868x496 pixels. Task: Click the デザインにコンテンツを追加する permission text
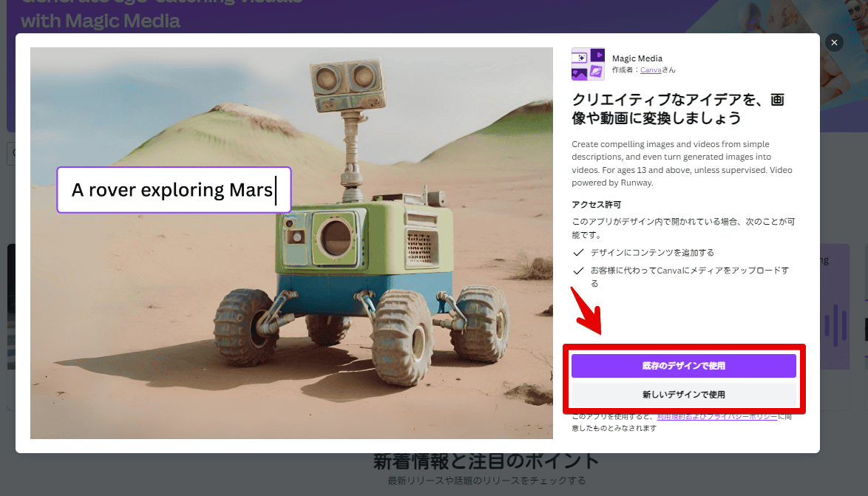pos(652,252)
